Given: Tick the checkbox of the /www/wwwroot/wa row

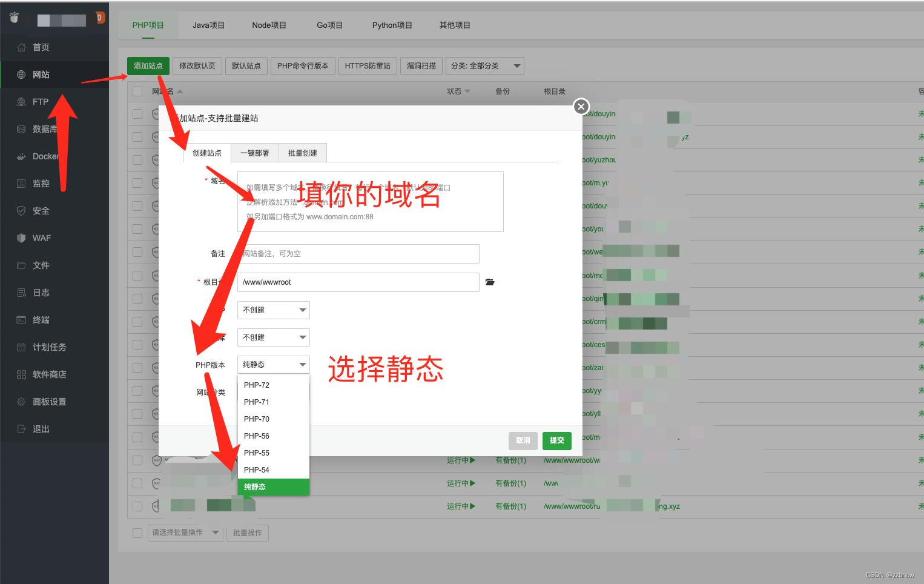Looking at the screenshot, I should tap(137, 460).
